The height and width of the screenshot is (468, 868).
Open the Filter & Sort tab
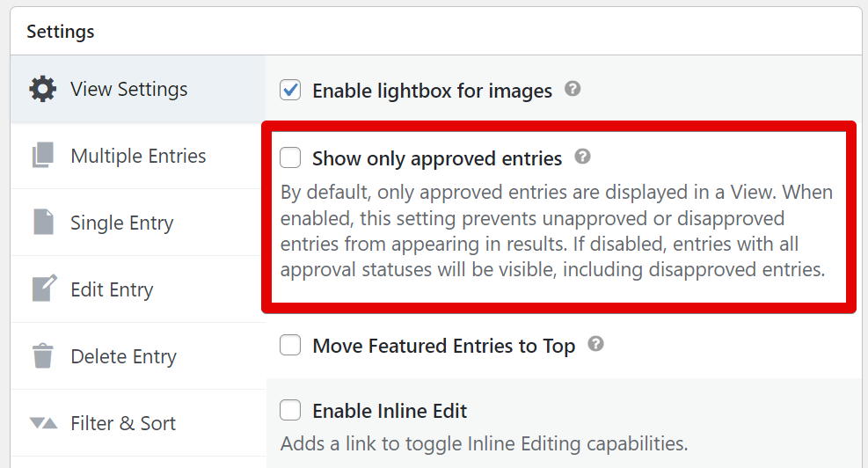(x=123, y=424)
